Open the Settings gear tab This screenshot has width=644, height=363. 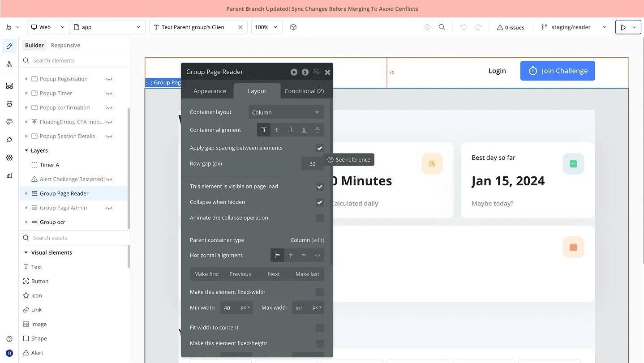pos(9,158)
